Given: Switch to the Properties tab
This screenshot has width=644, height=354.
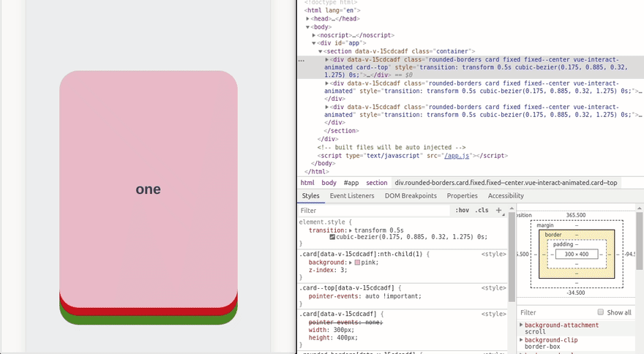Looking at the screenshot, I should click(462, 196).
